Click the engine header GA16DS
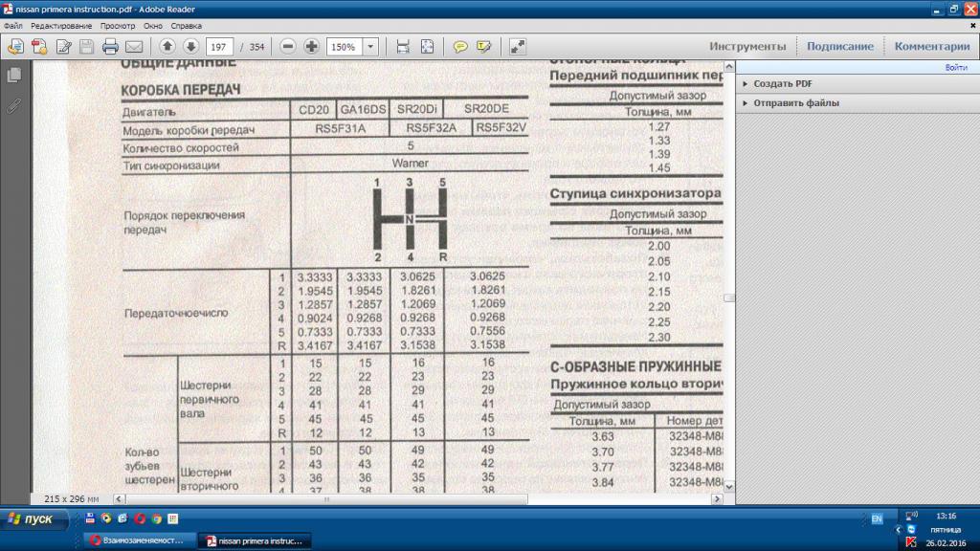980x551 pixels. click(363, 109)
